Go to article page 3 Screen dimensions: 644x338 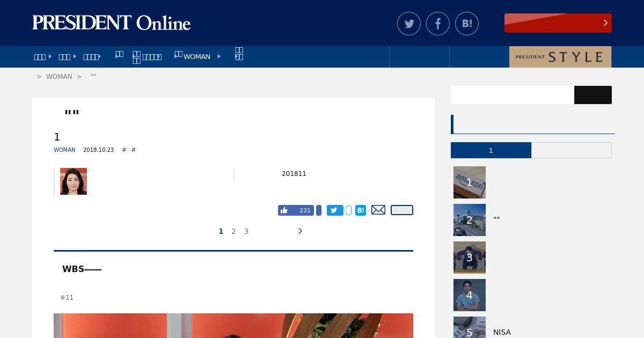tap(246, 231)
